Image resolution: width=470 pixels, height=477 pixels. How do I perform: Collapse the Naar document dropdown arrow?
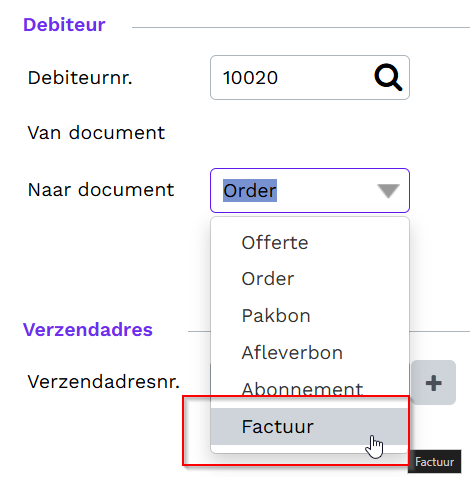[388, 191]
